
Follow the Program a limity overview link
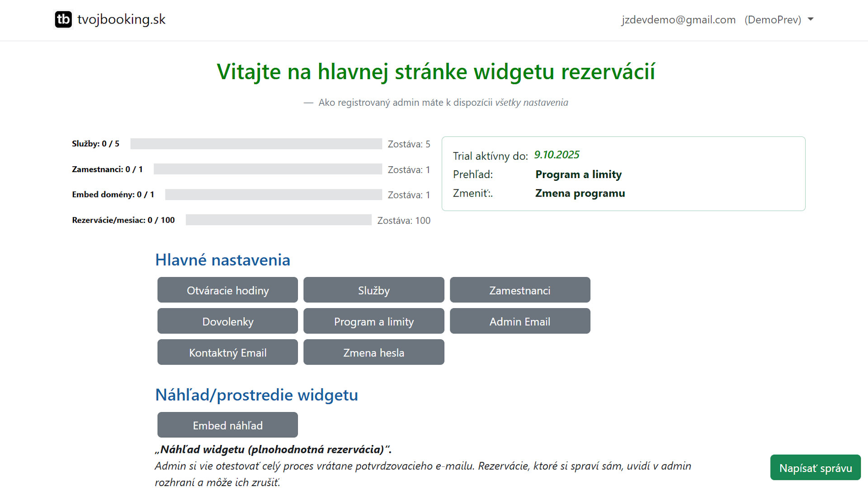578,174
